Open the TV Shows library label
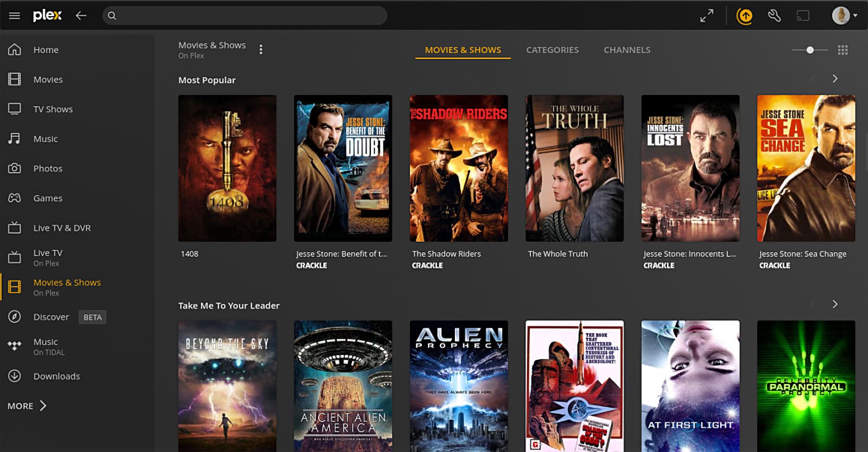 tap(53, 109)
